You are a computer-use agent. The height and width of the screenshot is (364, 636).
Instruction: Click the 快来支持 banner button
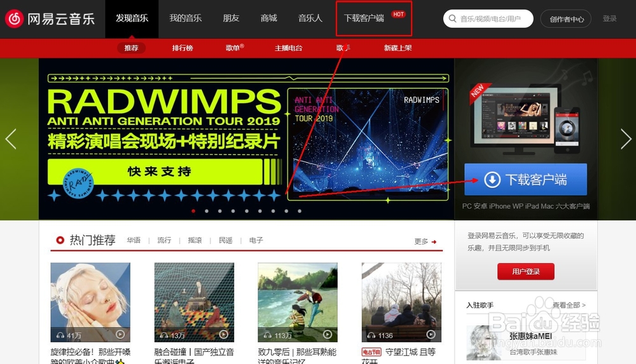click(155, 172)
